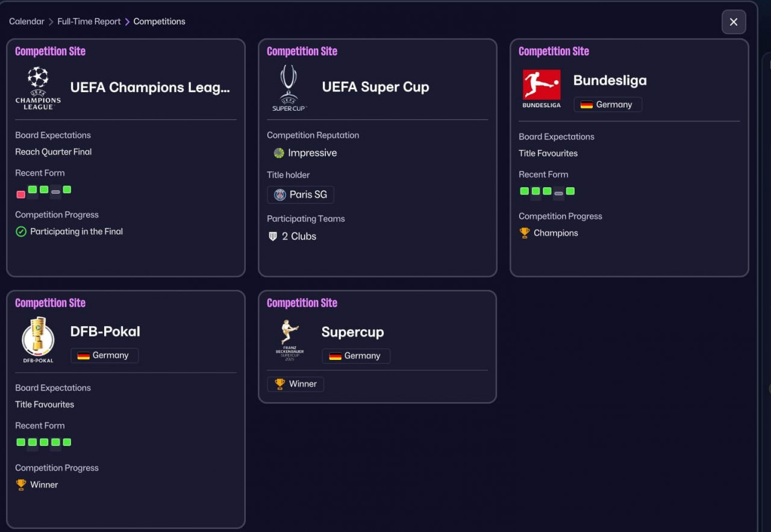Click the Paris SG club badge
Screen dimensions: 771x532
click(280, 194)
